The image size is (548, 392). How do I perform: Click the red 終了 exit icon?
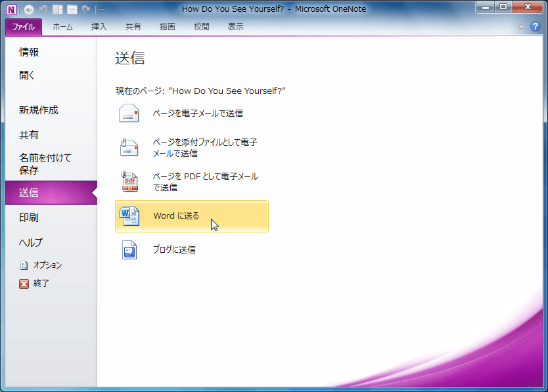tap(24, 284)
